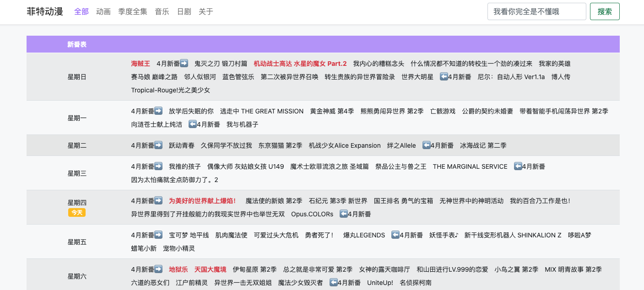Open Opus.COLORs link

click(x=312, y=214)
